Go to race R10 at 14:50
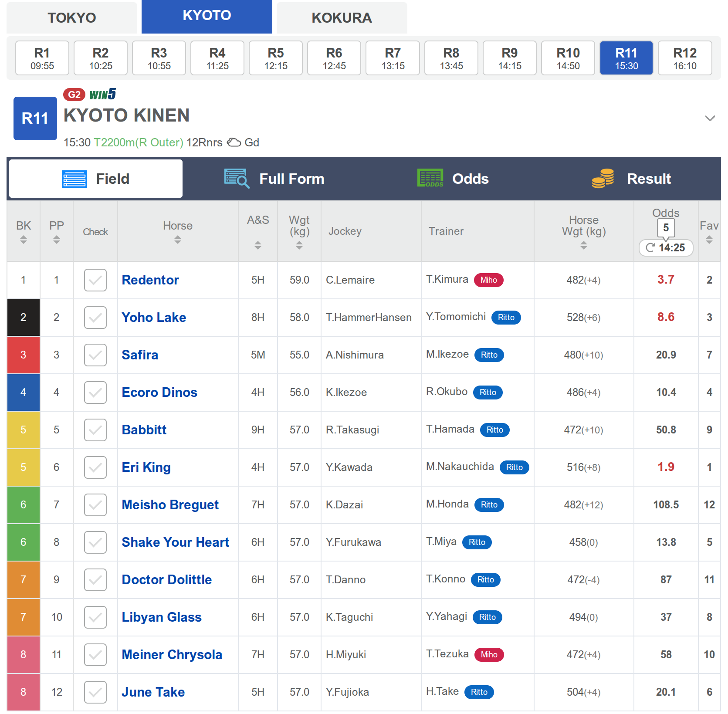 pyautogui.click(x=568, y=58)
